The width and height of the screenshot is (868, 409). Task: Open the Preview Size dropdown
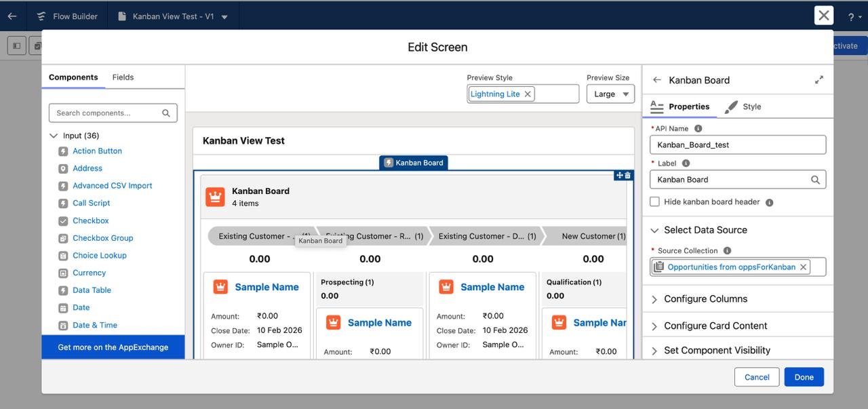coord(610,94)
